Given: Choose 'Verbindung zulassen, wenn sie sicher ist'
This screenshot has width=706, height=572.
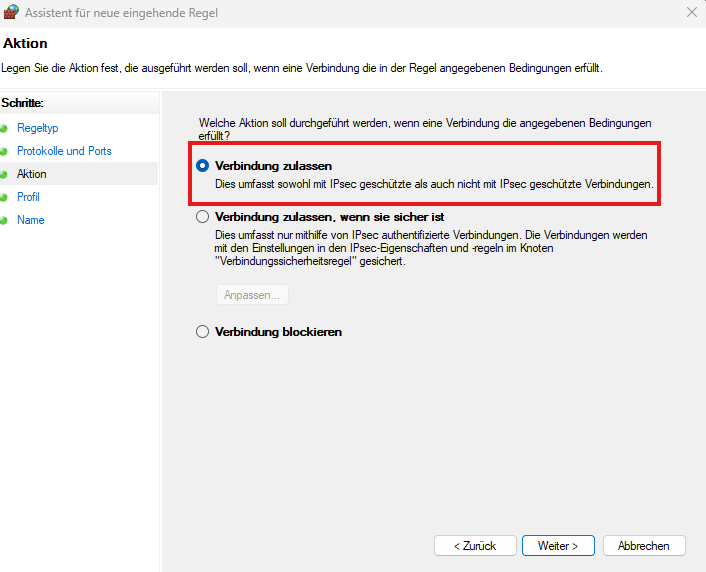Looking at the screenshot, I should click(203, 216).
